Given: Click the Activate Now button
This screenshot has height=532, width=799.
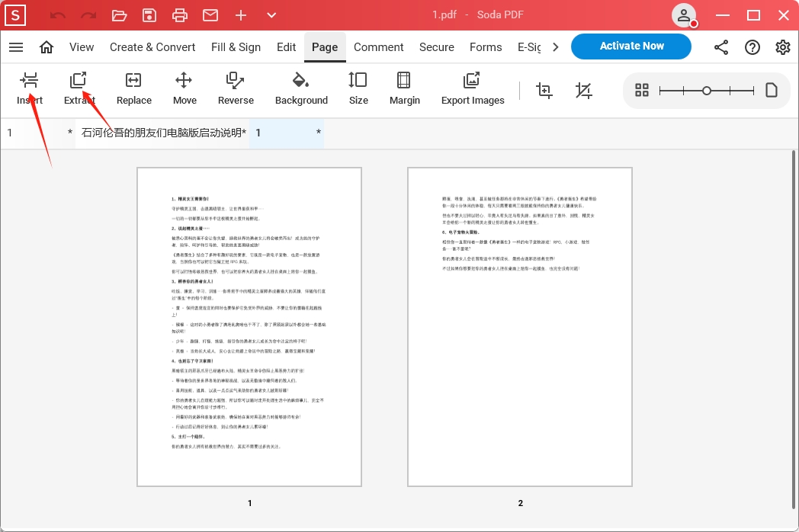Looking at the screenshot, I should pyautogui.click(x=631, y=46).
